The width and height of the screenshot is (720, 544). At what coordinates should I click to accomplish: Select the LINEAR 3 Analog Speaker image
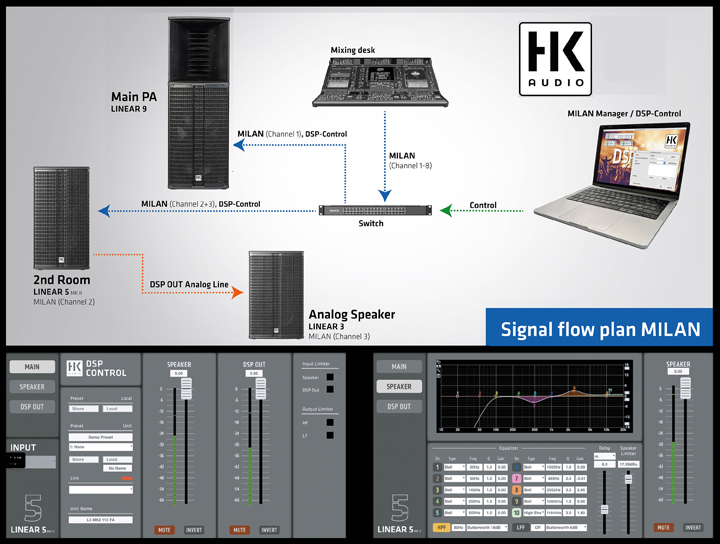[276, 295]
